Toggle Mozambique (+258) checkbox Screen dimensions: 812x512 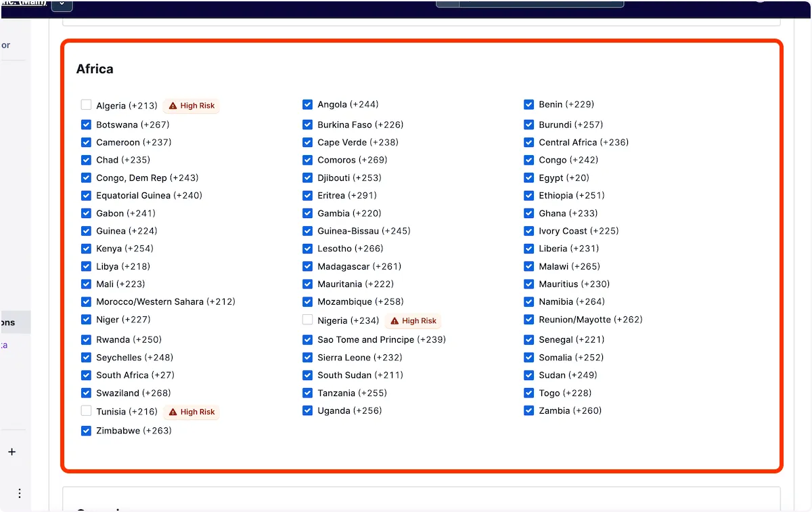click(x=307, y=301)
